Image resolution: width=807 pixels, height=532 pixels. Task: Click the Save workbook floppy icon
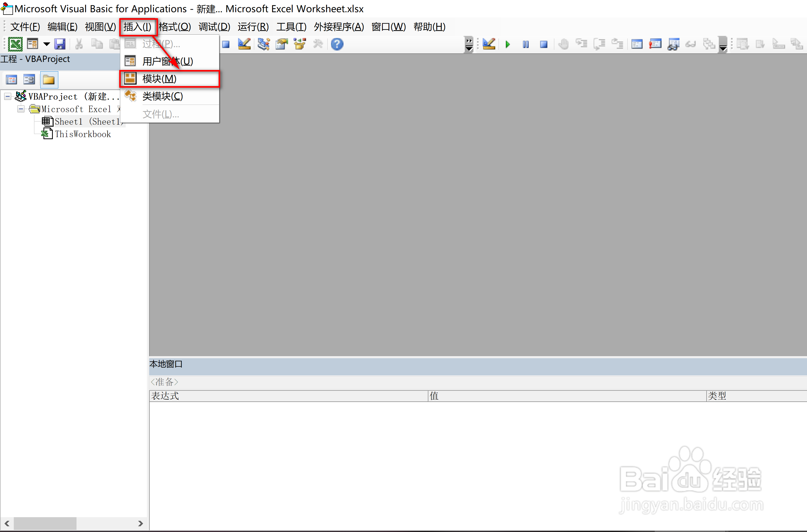60,44
